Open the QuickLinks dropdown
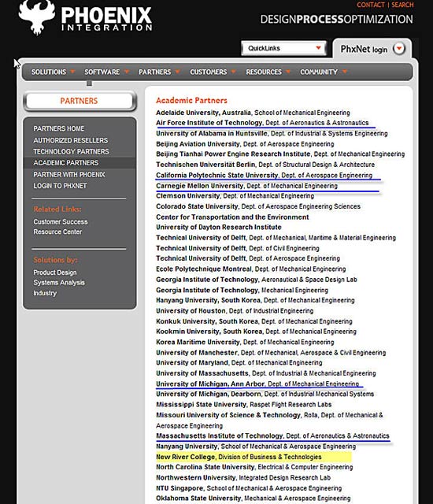 tap(284, 48)
